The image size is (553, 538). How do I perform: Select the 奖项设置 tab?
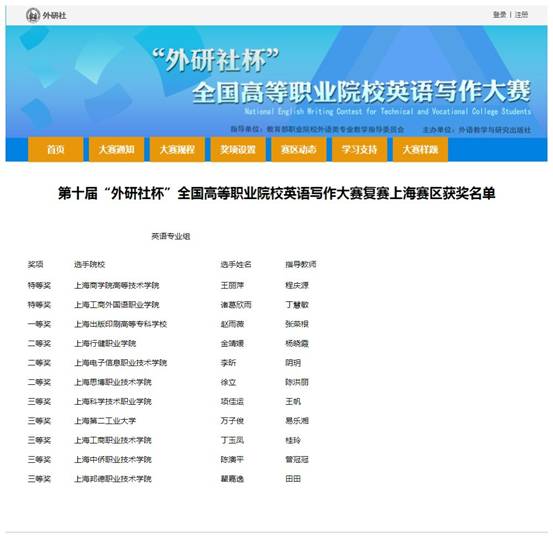(x=238, y=150)
